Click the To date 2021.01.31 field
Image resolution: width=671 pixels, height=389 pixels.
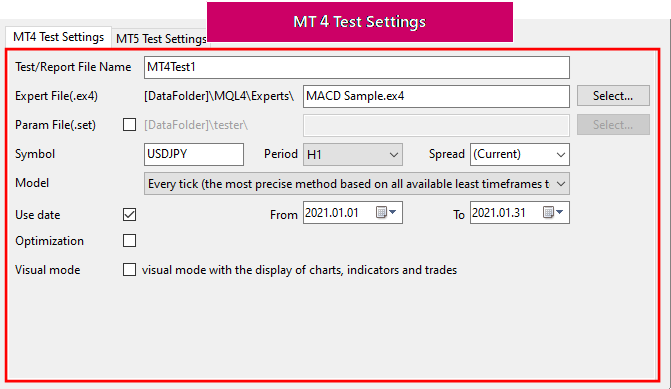pyautogui.click(x=520, y=213)
